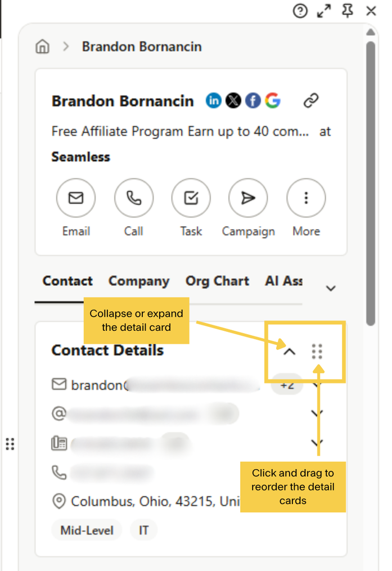The height and width of the screenshot is (571, 392).
Task: Open the help question mark icon
Action: tap(300, 11)
